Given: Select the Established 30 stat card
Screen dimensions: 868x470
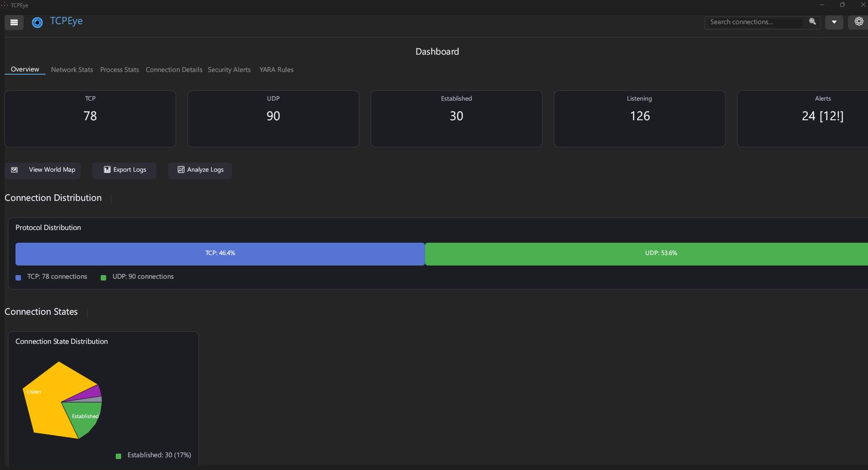Looking at the screenshot, I should pos(457,119).
